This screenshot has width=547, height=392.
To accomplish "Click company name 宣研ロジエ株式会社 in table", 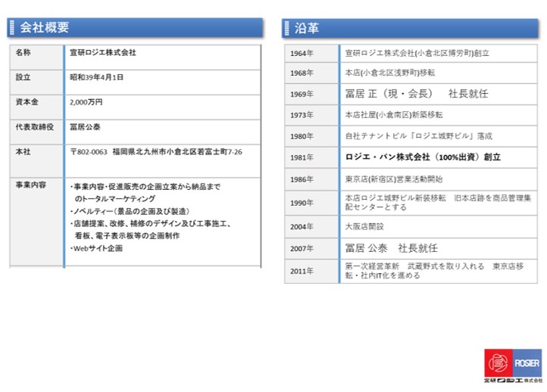I will (x=103, y=53).
